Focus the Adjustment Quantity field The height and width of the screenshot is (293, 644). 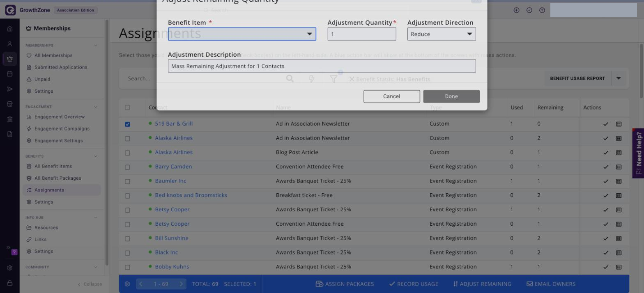tap(362, 34)
